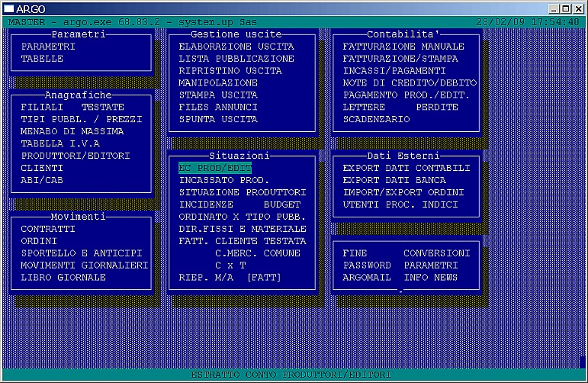Open LIBRO GIORNALE in Movimenti

click(63, 278)
